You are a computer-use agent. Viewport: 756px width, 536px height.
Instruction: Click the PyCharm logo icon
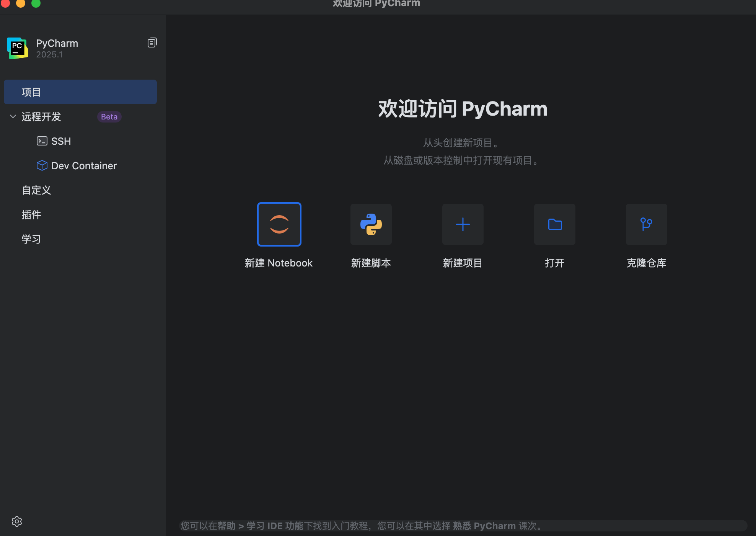tap(18, 48)
